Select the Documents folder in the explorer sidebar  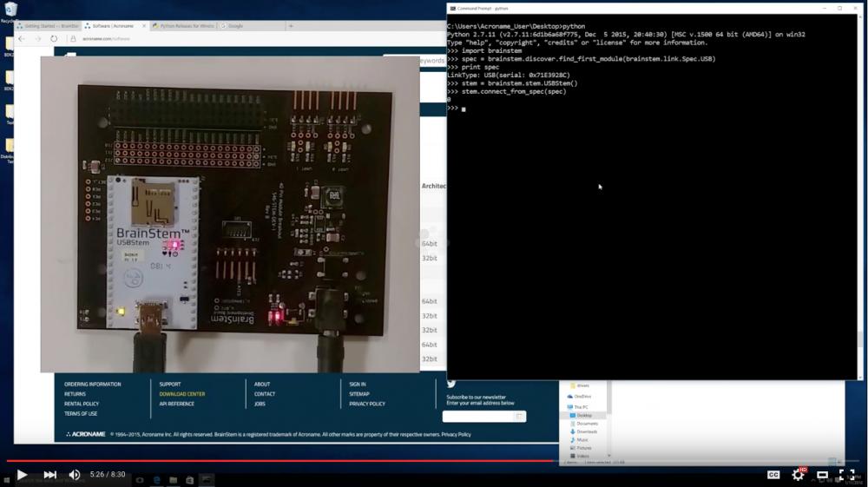(x=587, y=424)
